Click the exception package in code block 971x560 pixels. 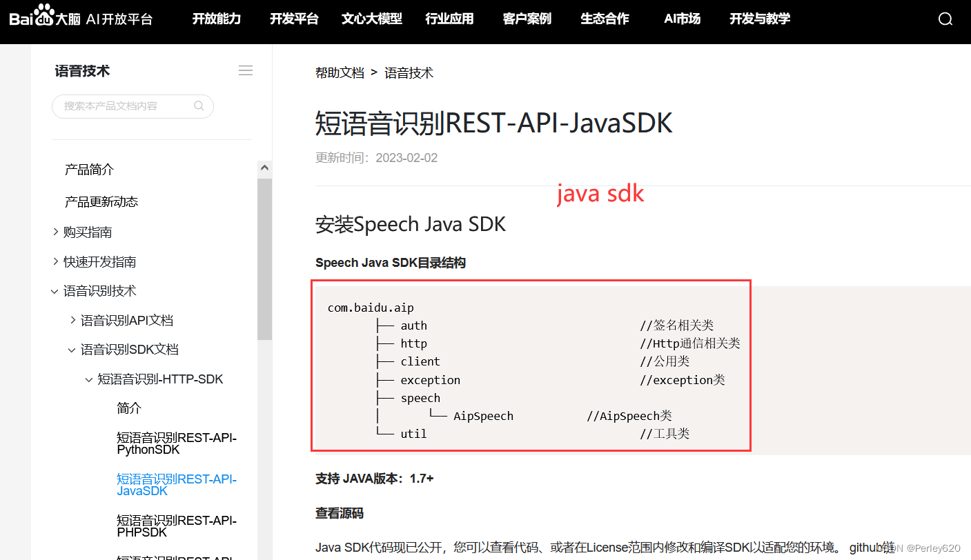pyautogui.click(x=430, y=380)
